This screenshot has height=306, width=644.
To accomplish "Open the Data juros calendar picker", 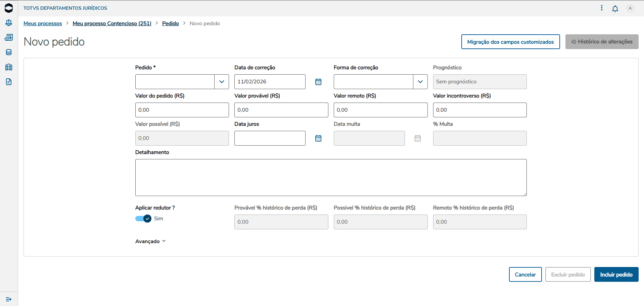I will pyautogui.click(x=318, y=138).
